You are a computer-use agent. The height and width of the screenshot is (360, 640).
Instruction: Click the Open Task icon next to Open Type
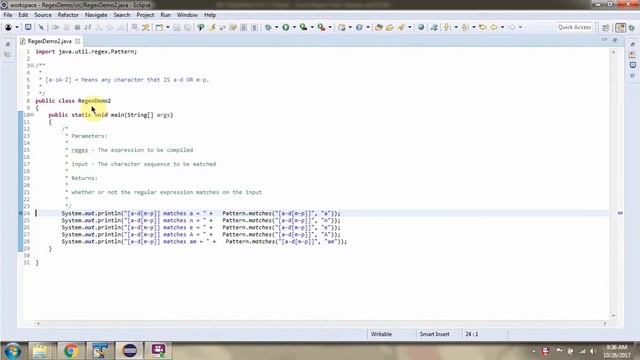(389, 27)
